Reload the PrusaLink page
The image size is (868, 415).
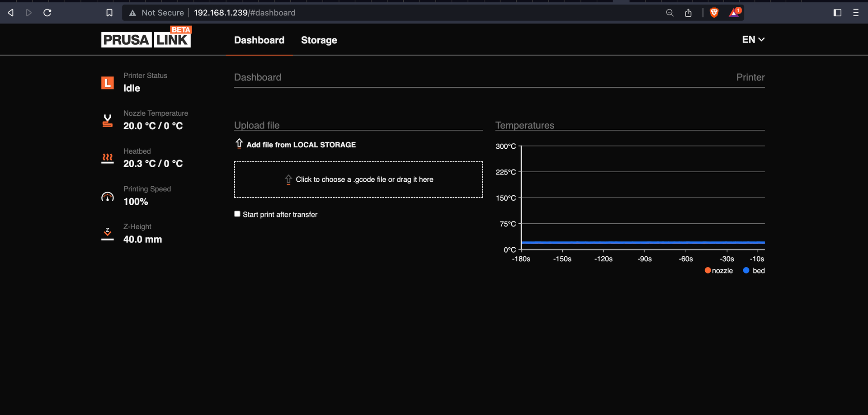[47, 13]
